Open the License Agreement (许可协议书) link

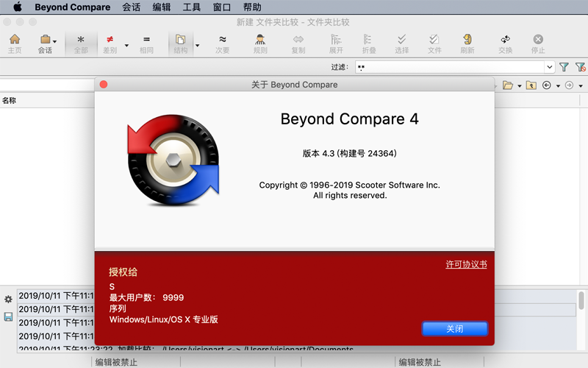point(466,264)
